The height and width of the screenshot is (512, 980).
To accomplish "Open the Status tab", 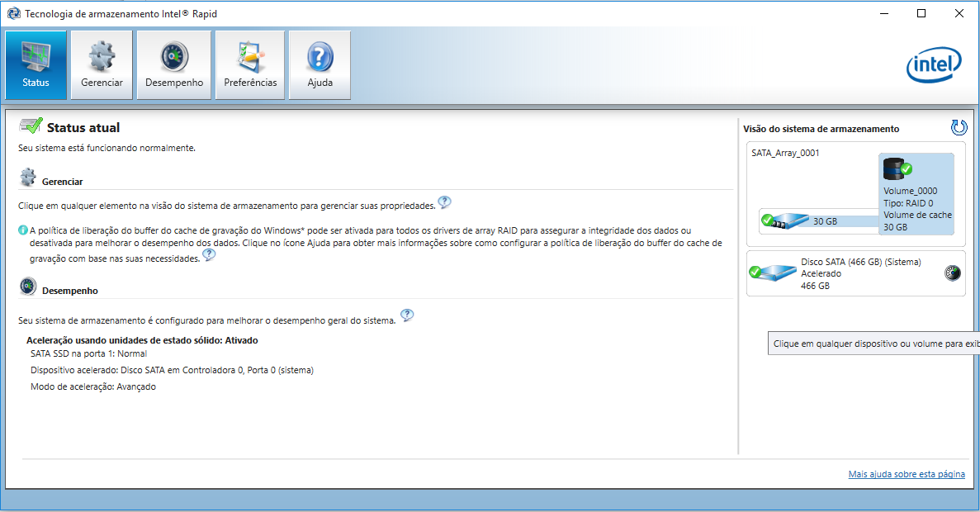I will tap(36, 65).
